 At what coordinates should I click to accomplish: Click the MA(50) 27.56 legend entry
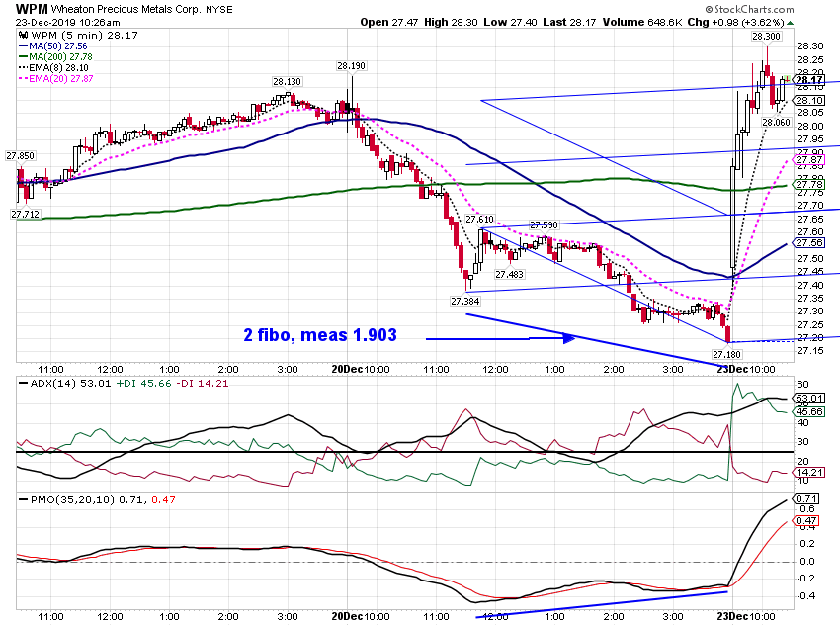coord(58,46)
